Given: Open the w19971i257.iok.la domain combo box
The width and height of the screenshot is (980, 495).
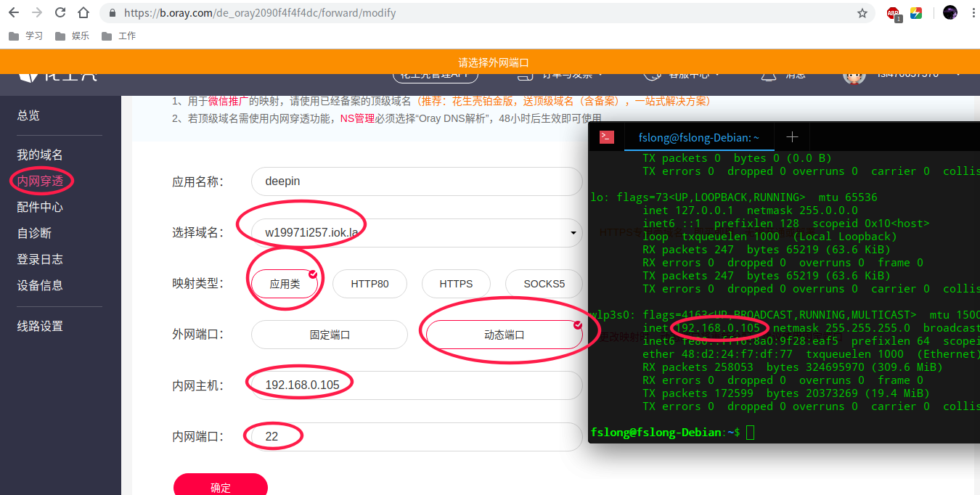Looking at the screenshot, I should 417,233.
